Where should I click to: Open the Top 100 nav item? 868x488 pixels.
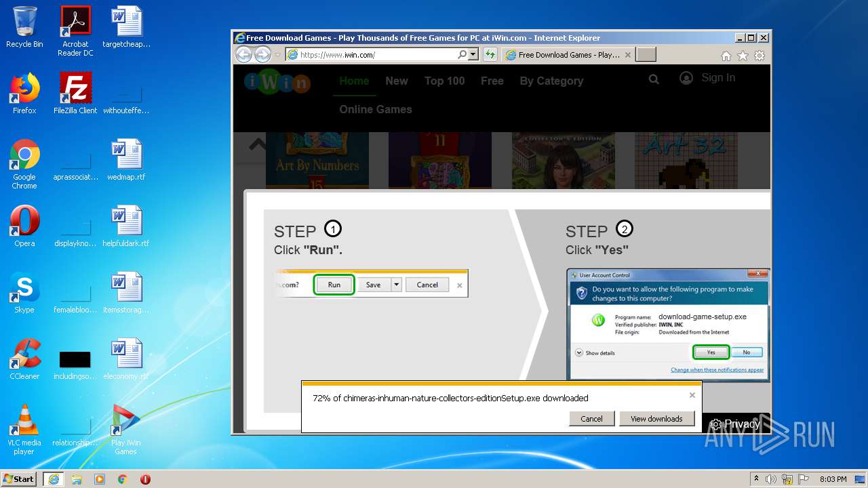(x=444, y=81)
